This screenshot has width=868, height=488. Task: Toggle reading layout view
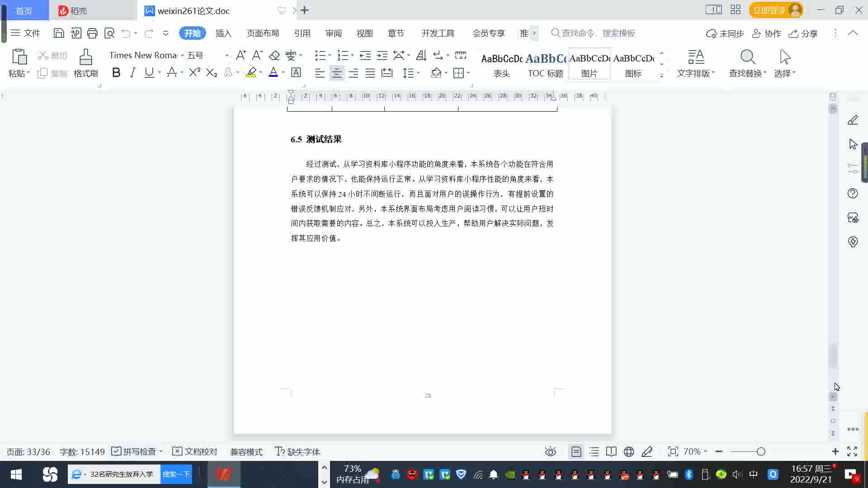click(x=611, y=451)
